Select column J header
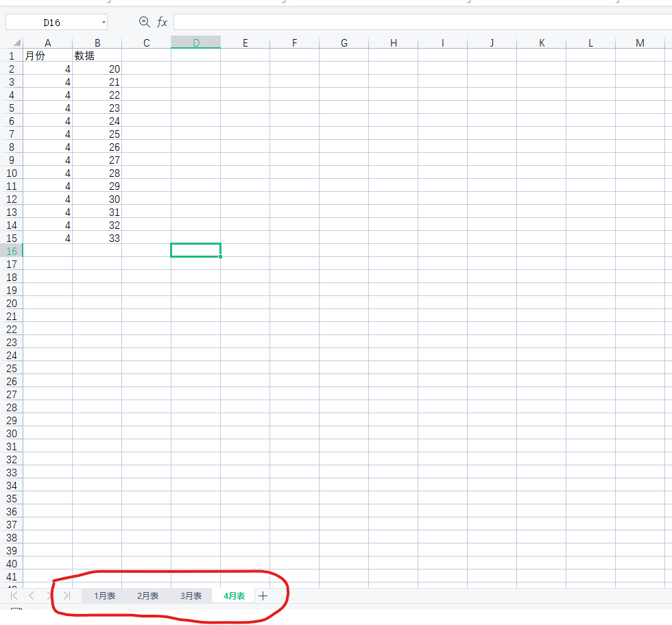Viewport: 672px width, 625px height. pyautogui.click(x=492, y=43)
